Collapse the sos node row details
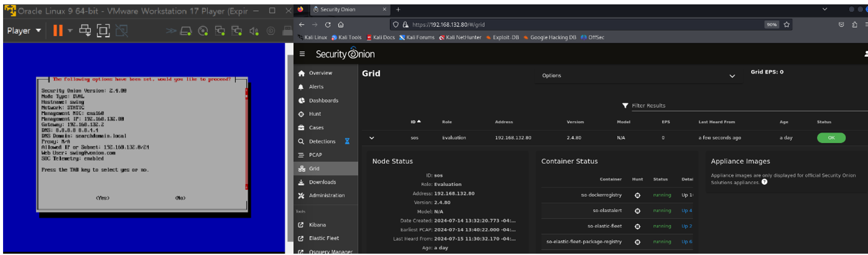Screen dimensions: 868x255 pyautogui.click(x=372, y=138)
